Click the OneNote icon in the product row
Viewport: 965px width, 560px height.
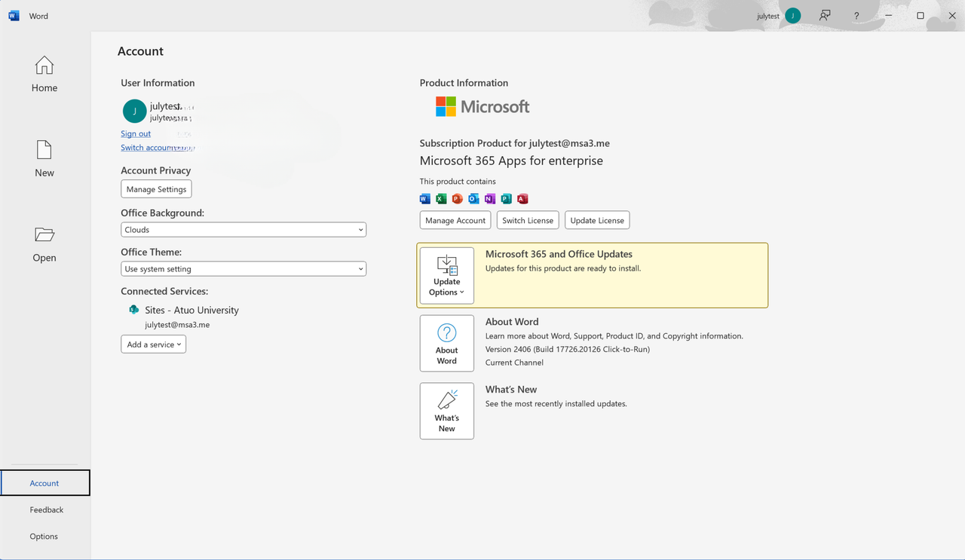489,198
